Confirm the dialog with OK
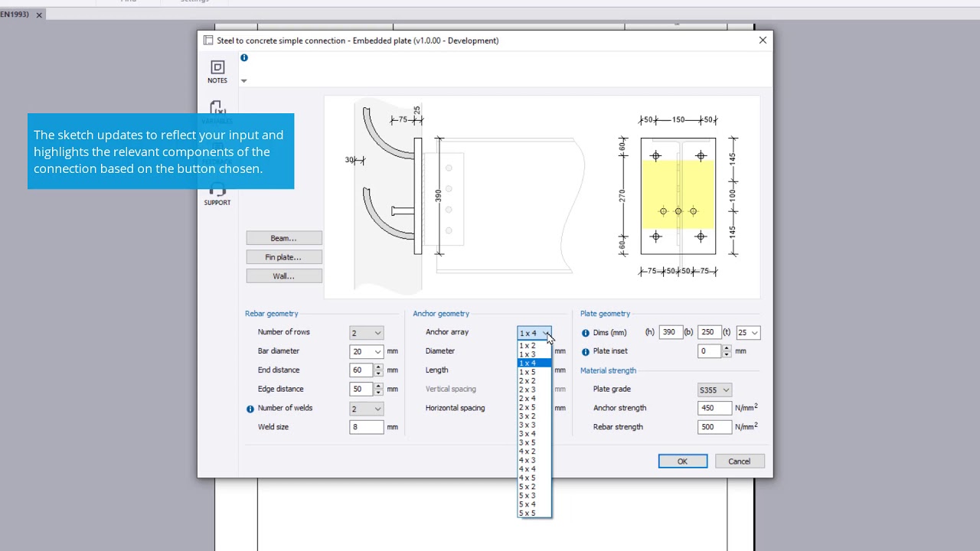 682,461
